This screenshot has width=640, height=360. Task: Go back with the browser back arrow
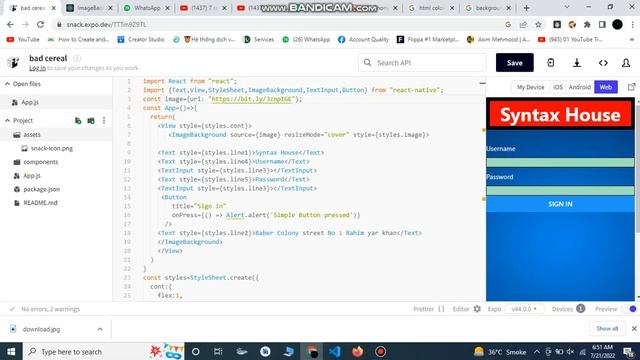(x=10, y=24)
